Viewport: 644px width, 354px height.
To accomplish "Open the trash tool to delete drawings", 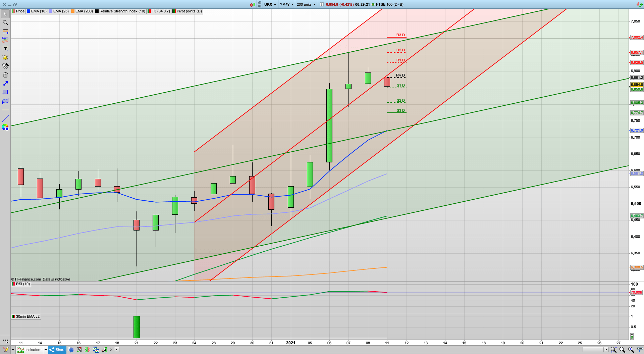I will click(5, 75).
